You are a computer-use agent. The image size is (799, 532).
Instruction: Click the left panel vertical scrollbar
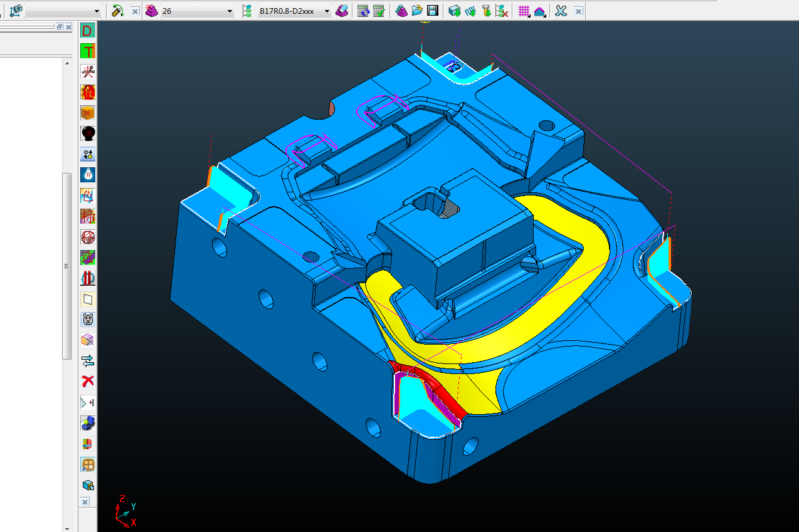pyautogui.click(x=66, y=266)
